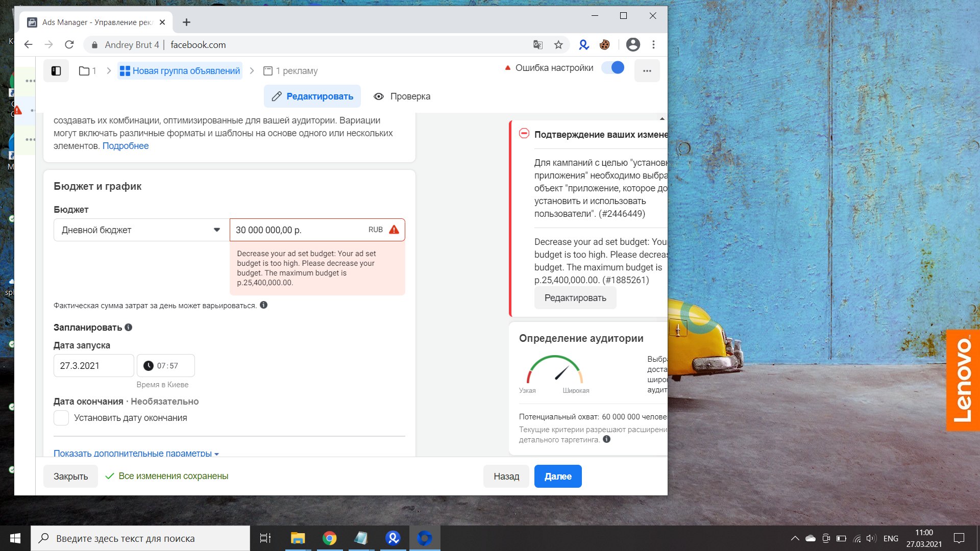Open a new browser tab

[187, 22]
